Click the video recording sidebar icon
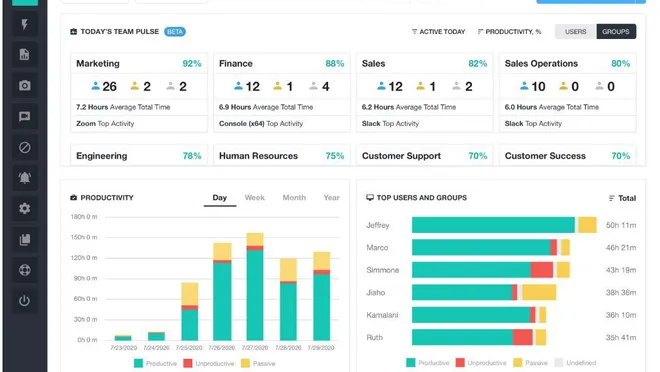 point(24,117)
